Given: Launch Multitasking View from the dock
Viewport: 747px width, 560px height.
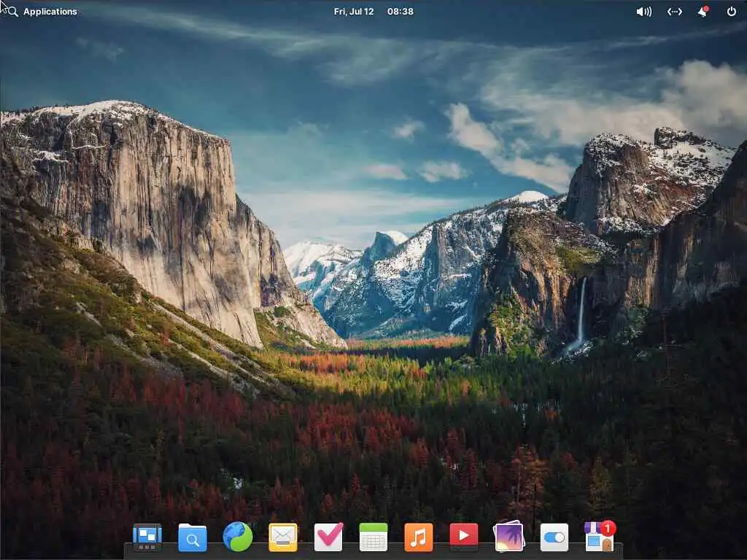Looking at the screenshot, I should coord(147,537).
